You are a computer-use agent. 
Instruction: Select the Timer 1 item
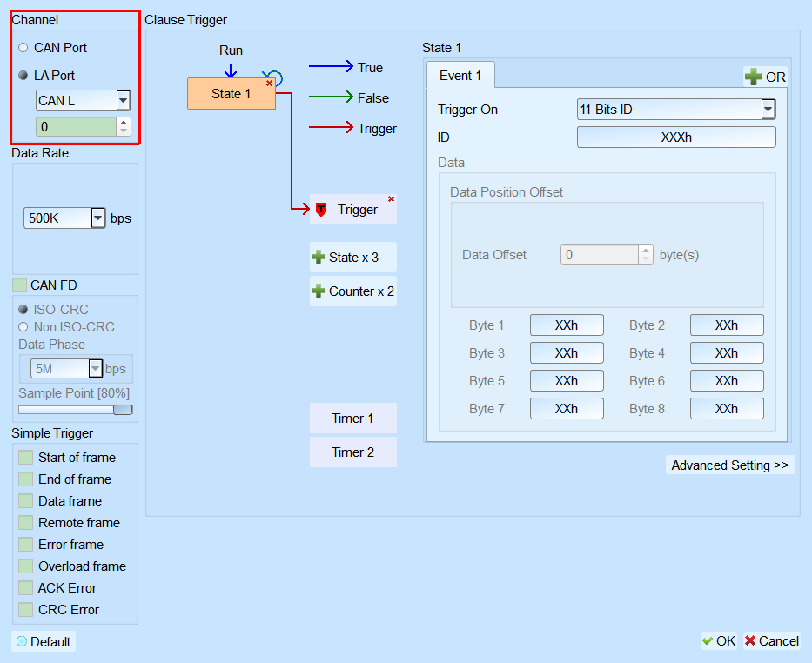pyautogui.click(x=352, y=419)
